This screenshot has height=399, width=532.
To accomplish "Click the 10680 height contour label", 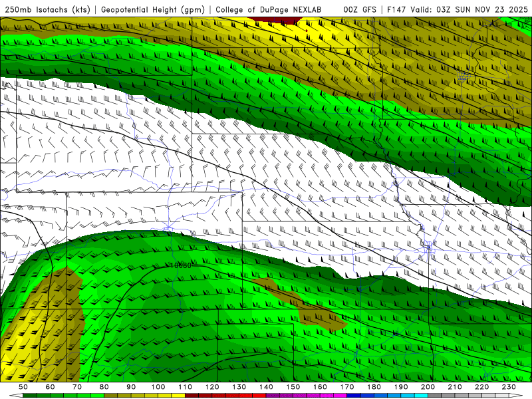I will pos(180,265).
